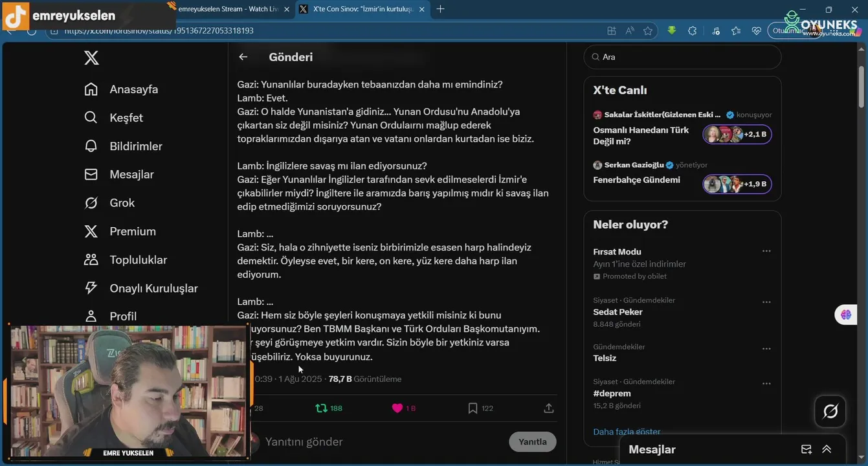Open Anasayfa from the sidebar

[121, 89]
